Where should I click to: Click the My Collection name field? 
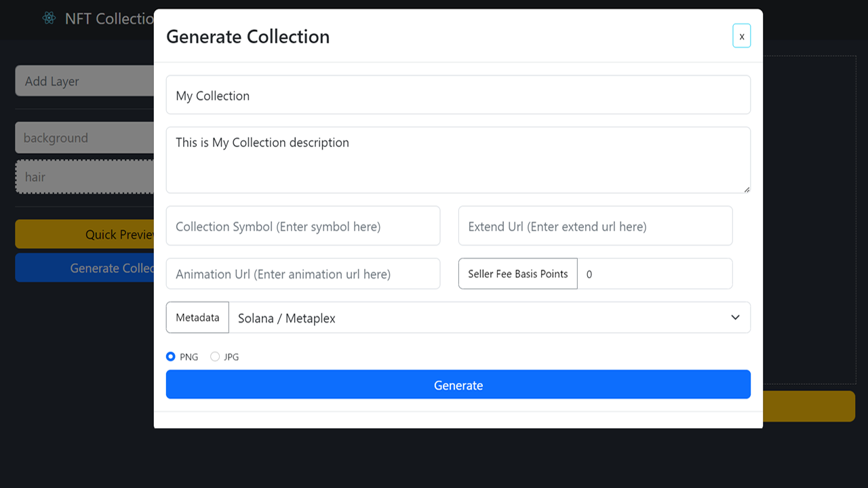[458, 95]
